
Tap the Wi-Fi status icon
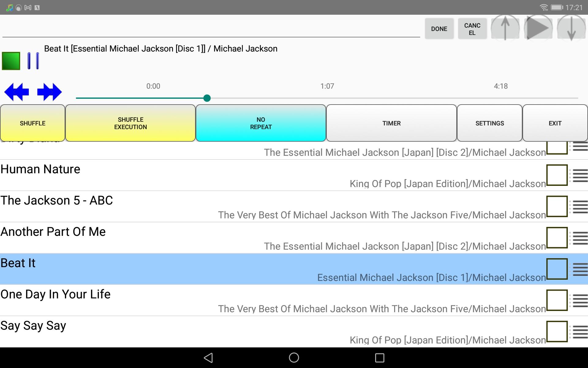544,7
